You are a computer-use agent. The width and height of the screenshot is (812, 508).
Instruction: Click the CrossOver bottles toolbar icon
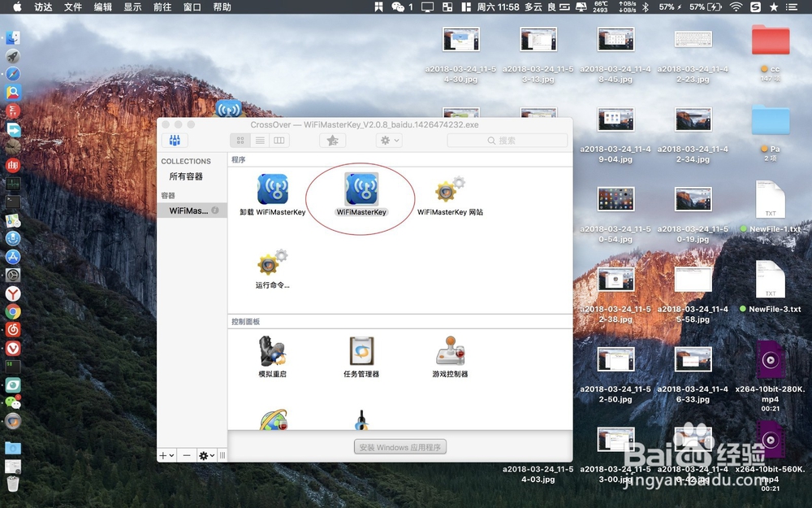[x=175, y=141]
